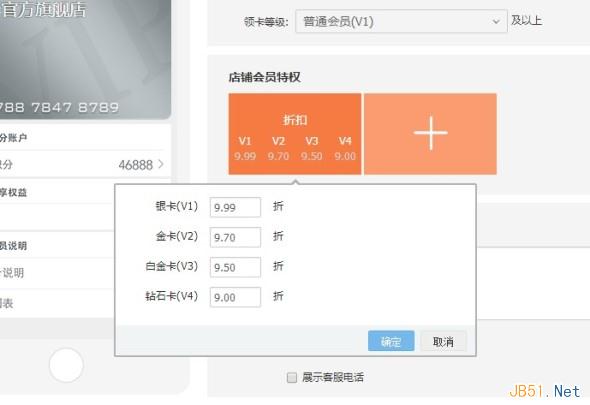This screenshot has height=405, width=590.
Task: Click the 白金卡(V3) label
Action: (172, 266)
